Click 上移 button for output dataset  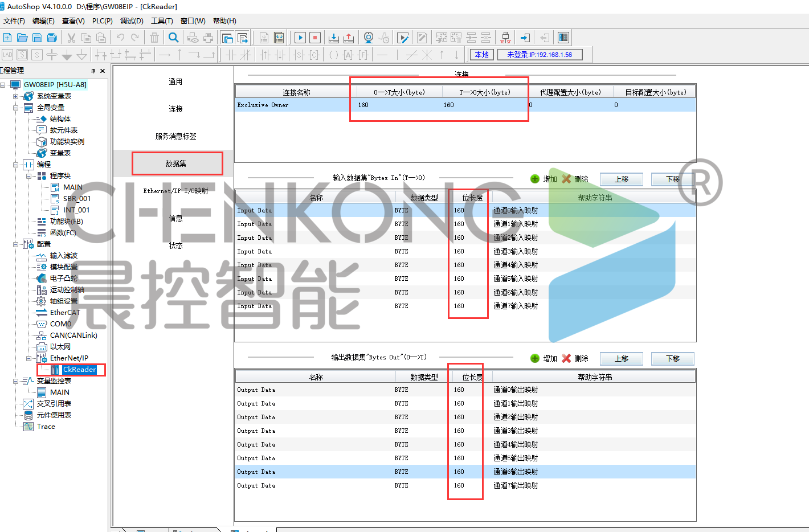622,359
